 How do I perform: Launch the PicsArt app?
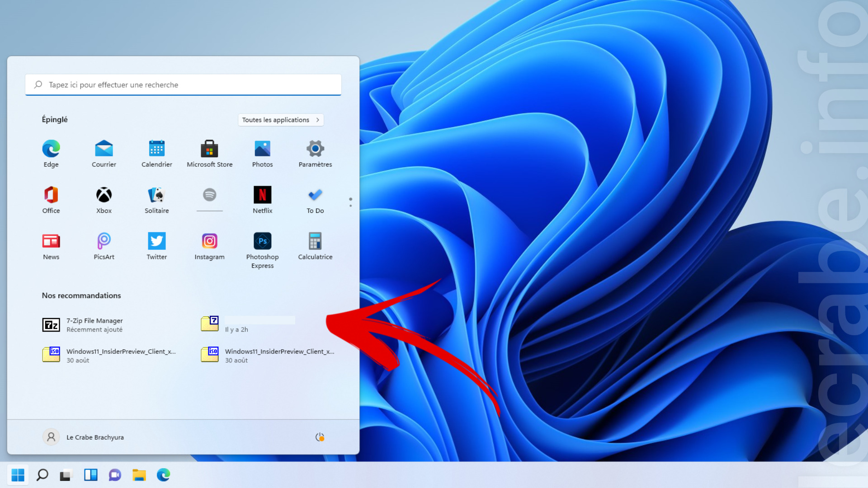104,246
